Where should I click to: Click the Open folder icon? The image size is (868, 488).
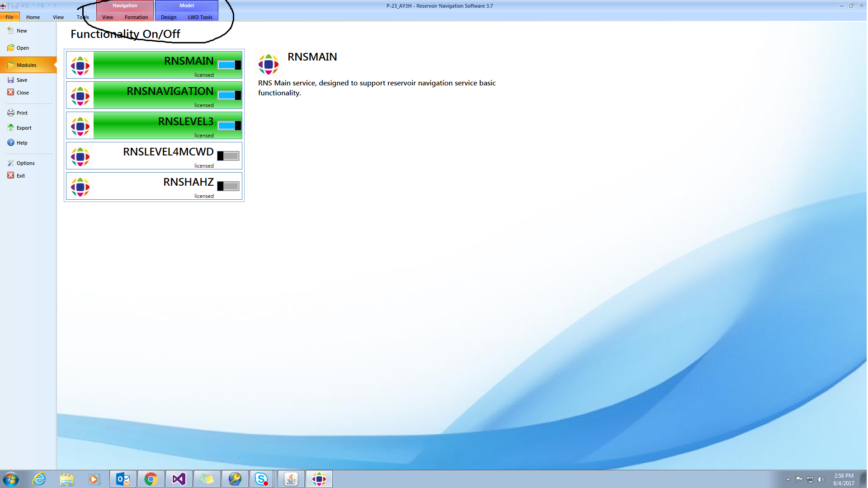click(10, 47)
